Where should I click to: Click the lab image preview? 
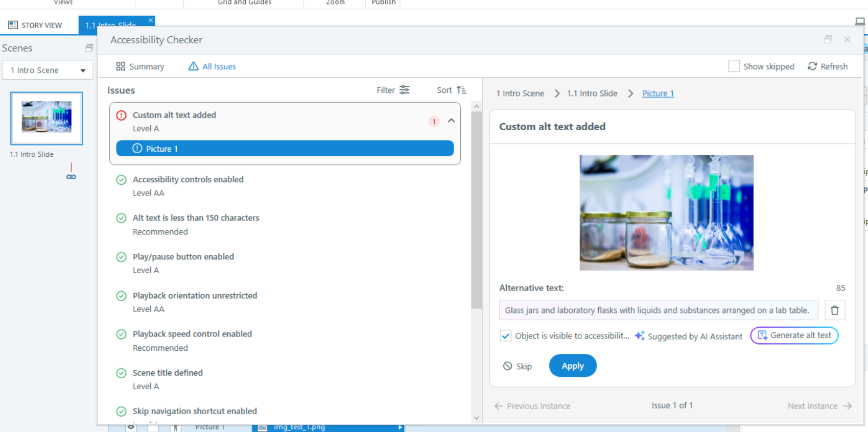(666, 213)
